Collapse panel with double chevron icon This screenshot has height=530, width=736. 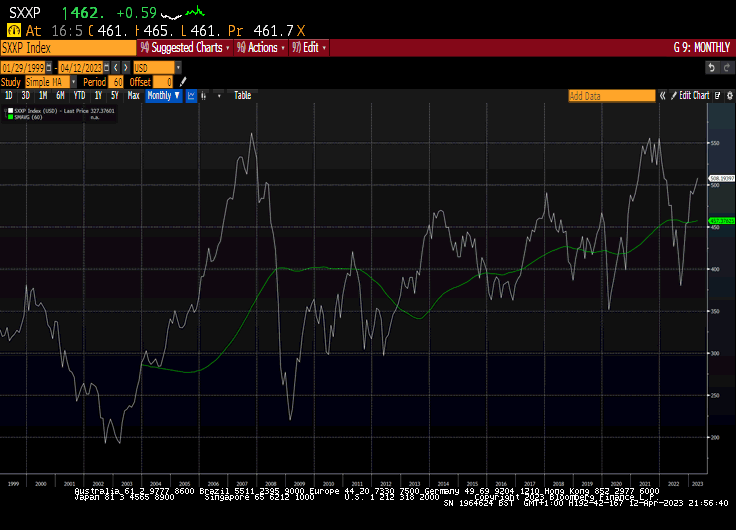(x=662, y=96)
